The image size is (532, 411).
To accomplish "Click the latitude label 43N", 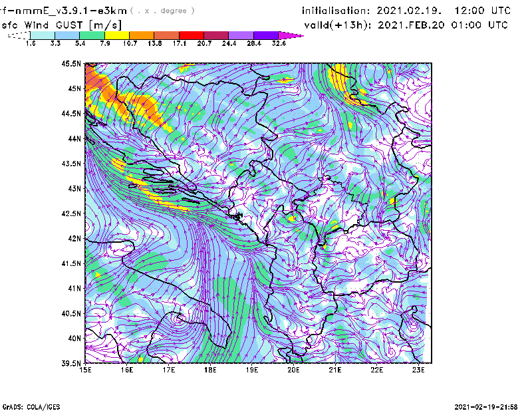I will point(74,188).
